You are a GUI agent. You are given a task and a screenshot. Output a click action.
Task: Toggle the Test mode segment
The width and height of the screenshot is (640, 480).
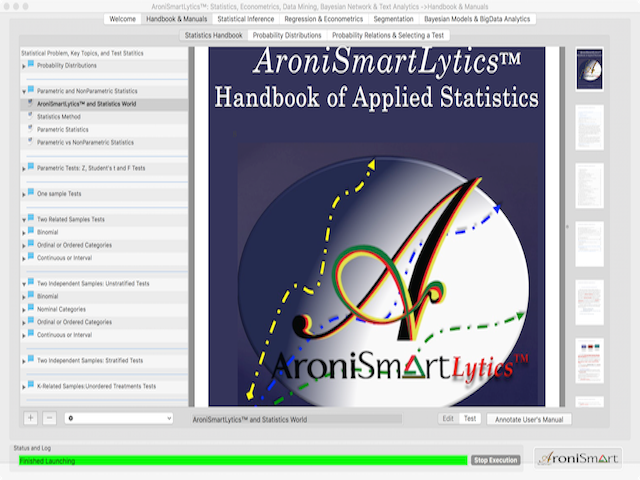(470, 419)
